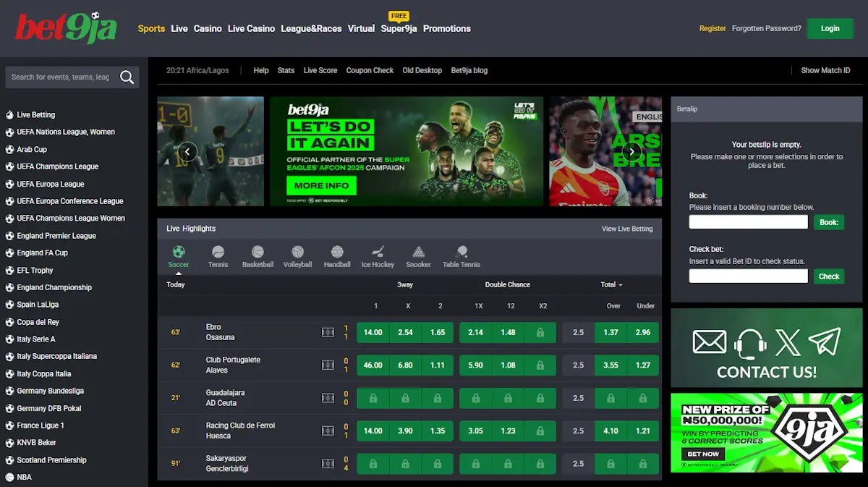The image size is (868, 487).
Task: Select the Snooker sport icon
Action: [x=418, y=255]
